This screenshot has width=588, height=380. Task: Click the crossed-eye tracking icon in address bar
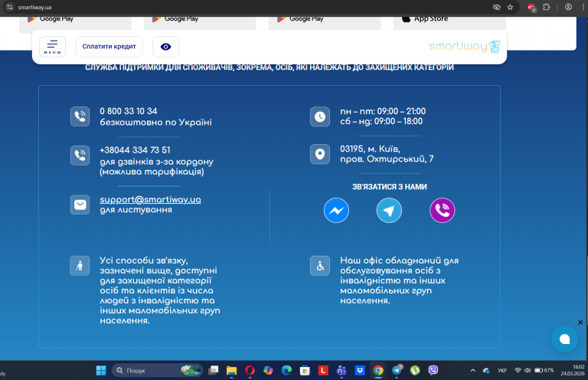(x=496, y=7)
